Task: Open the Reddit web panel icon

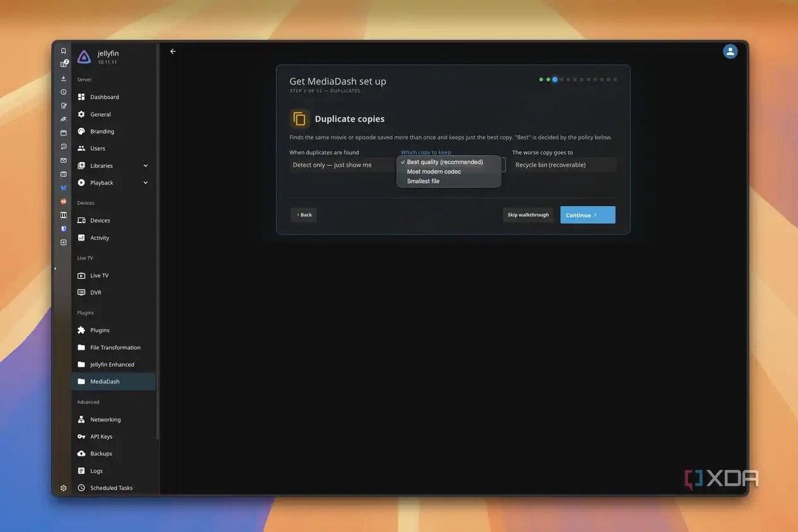Action: pyautogui.click(x=64, y=201)
